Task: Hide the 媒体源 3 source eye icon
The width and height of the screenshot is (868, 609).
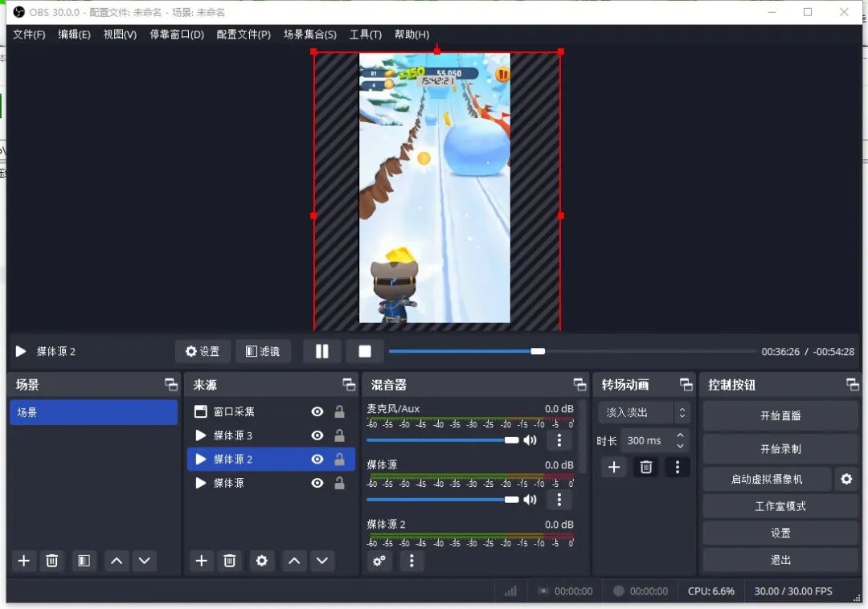Action: [x=317, y=435]
